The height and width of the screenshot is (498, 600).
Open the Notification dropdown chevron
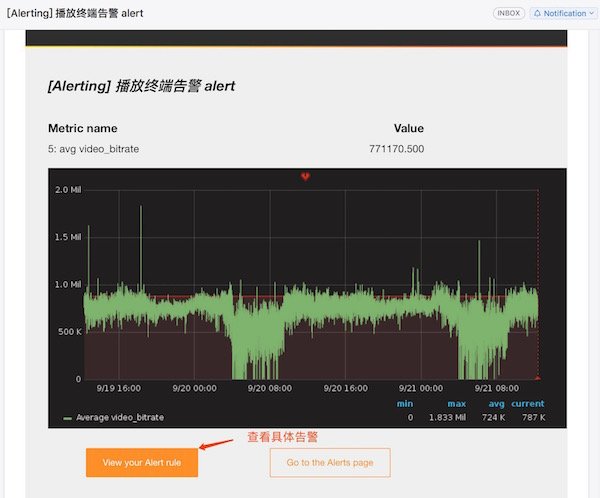point(591,13)
